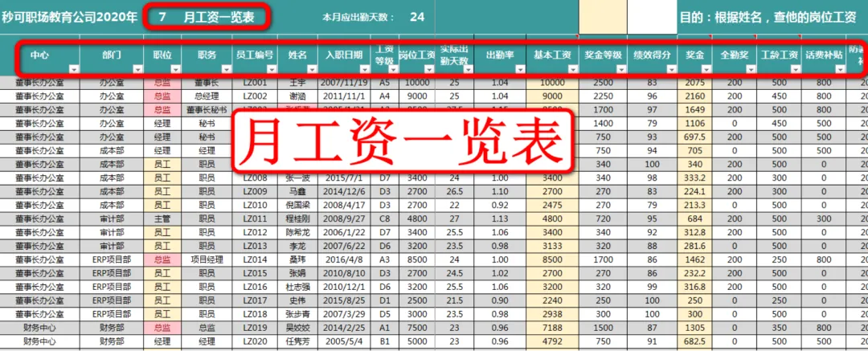The height and width of the screenshot is (351, 868).
Task: Select employee ID cell LZ011
Action: point(256,218)
